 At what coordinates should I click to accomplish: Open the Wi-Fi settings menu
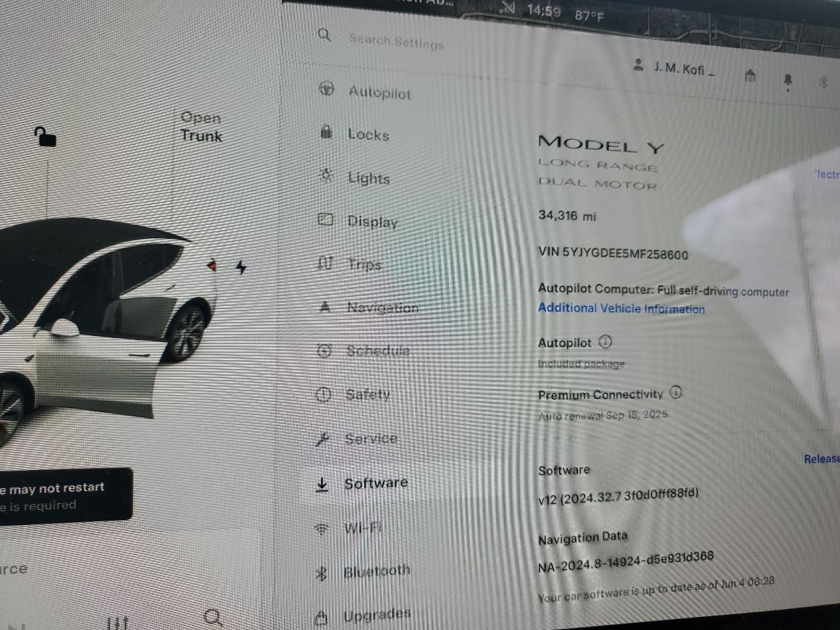click(x=348, y=528)
